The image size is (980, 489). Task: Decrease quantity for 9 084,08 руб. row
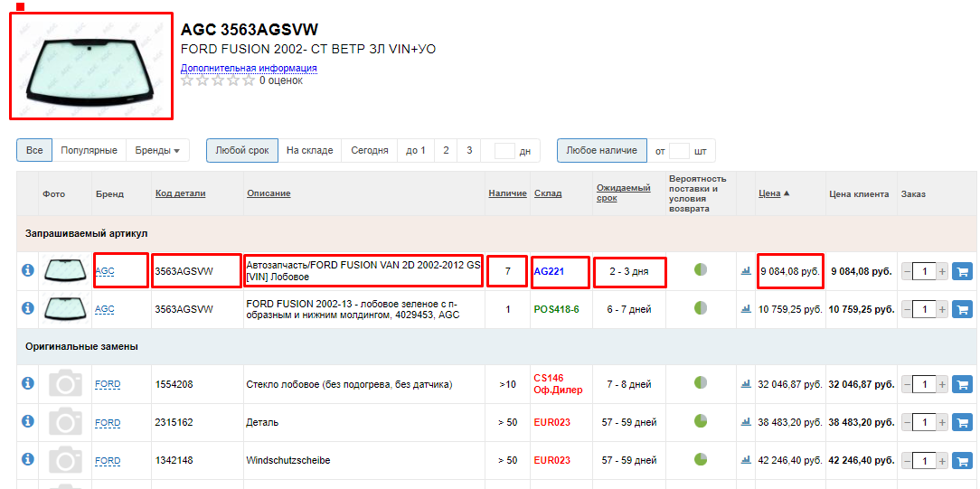coord(907,272)
